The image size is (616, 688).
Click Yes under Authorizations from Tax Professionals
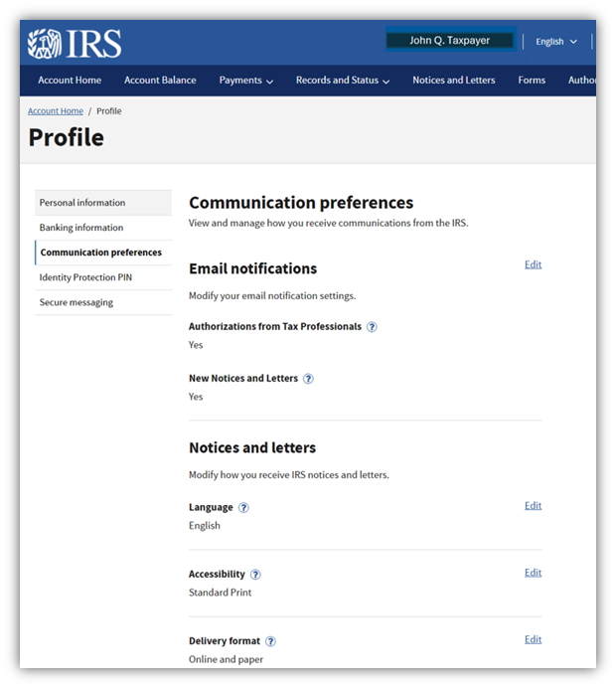pos(196,345)
